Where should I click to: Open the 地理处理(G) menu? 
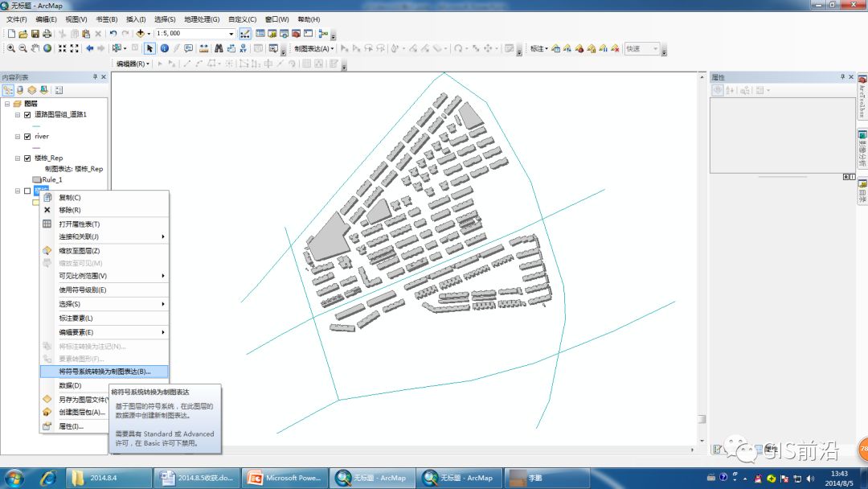(202, 18)
